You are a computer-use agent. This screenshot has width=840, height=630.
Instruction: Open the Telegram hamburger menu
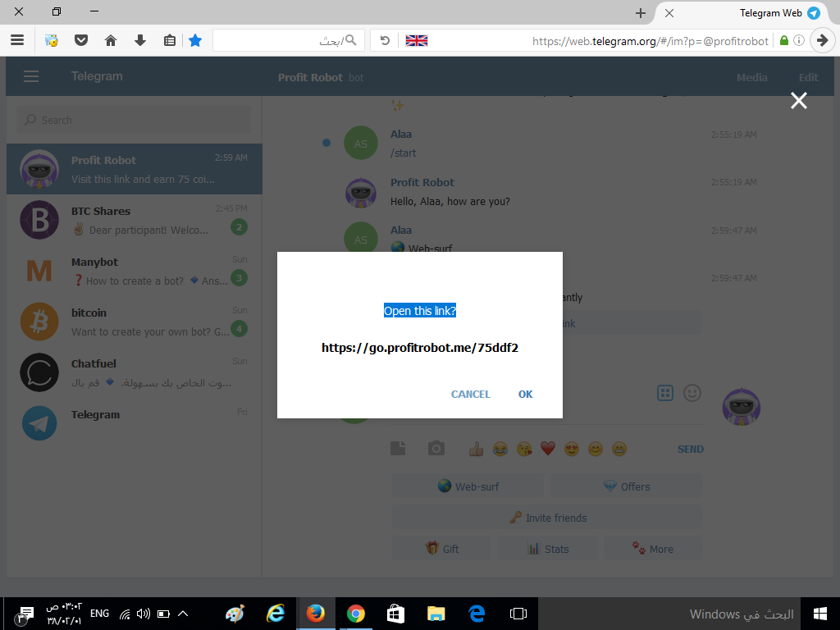(x=31, y=76)
